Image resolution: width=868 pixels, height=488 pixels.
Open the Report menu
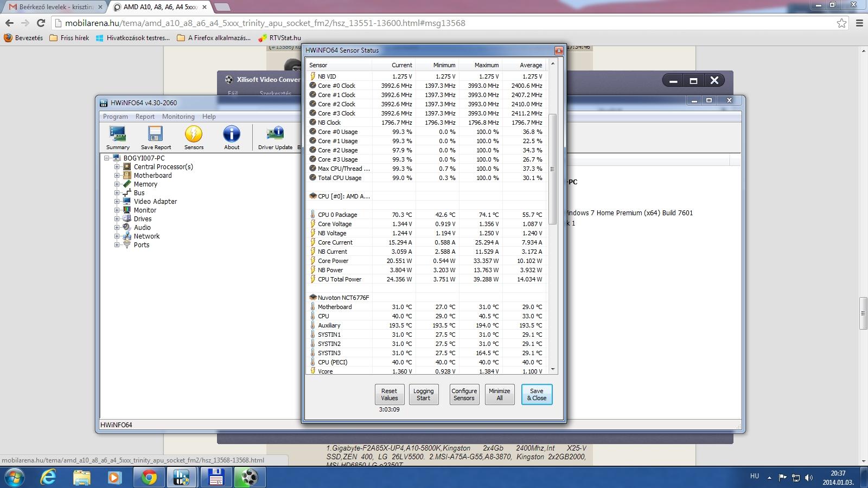(145, 117)
